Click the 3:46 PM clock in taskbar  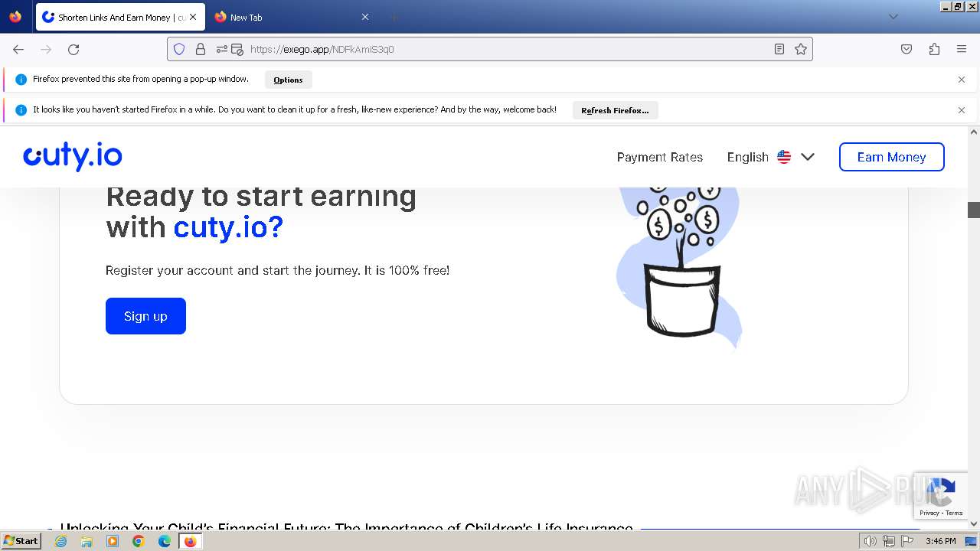pyautogui.click(x=940, y=541)
